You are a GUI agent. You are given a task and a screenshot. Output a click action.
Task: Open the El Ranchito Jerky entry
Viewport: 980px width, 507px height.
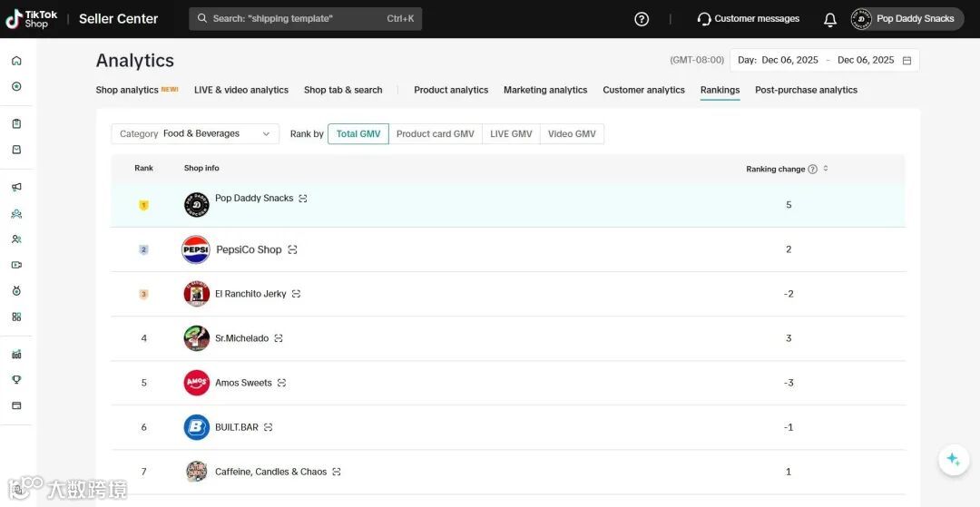click(x=250, y=294)
